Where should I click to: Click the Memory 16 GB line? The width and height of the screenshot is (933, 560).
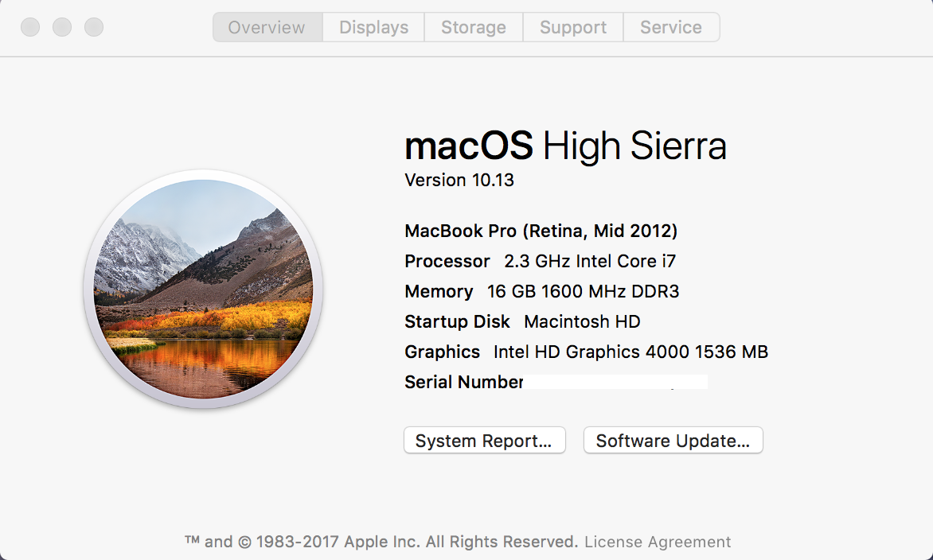(541, 292)
